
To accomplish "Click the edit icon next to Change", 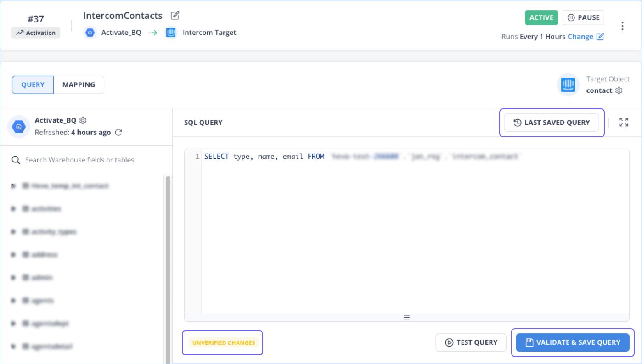I will click(601, 36).
